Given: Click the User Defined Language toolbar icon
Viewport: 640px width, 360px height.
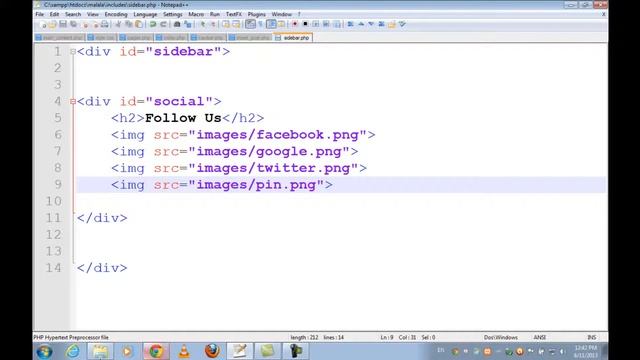Looking at the screenshot, I should tap(281, 24).
